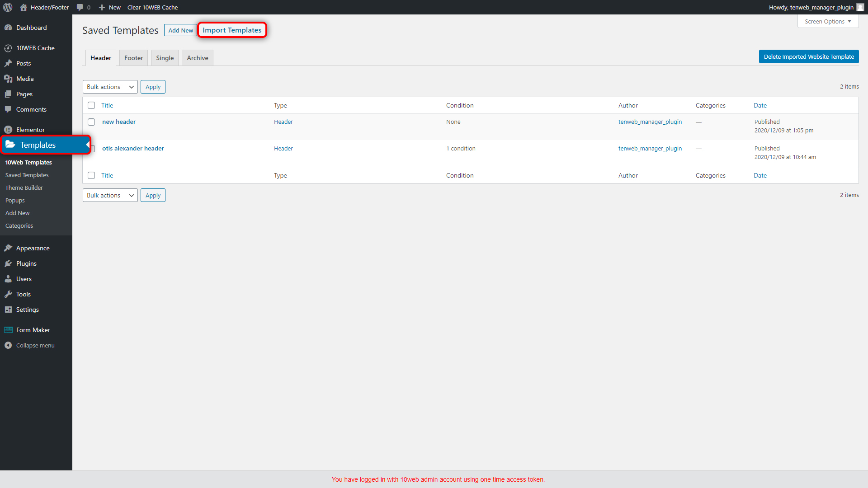
Task: Check the checkbox next to 'new header'
Action: 91,122
